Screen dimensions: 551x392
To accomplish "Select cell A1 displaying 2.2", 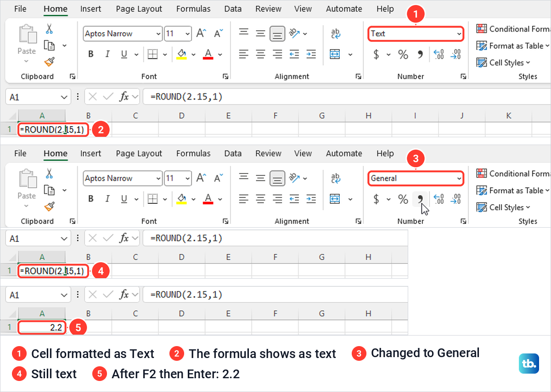I will point(42,327).
